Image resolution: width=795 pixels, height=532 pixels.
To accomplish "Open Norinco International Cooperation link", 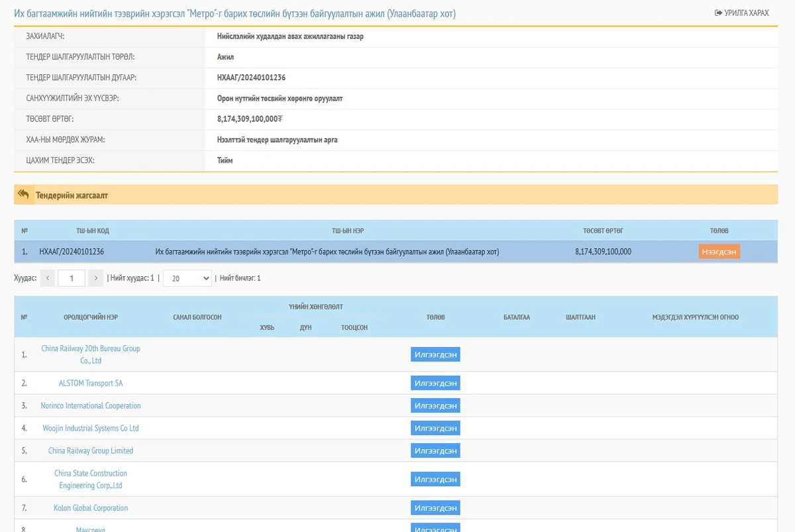I will tap(91, 405).
